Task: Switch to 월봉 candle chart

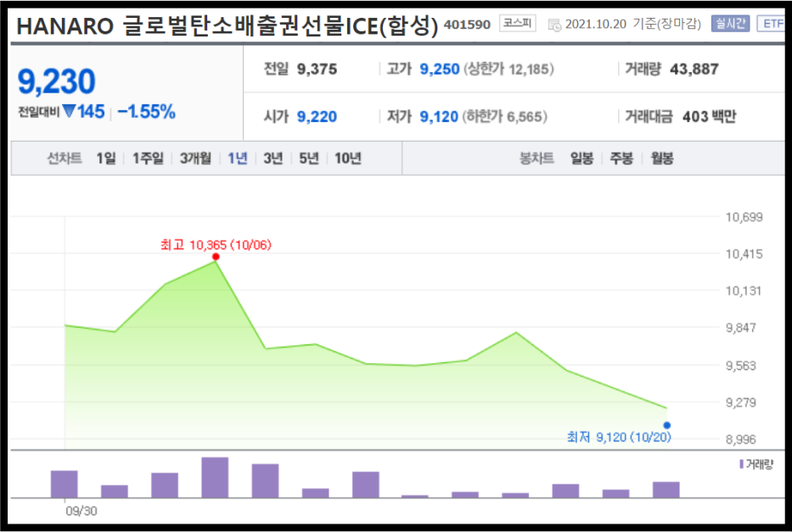Action: (x=661, y=159)
